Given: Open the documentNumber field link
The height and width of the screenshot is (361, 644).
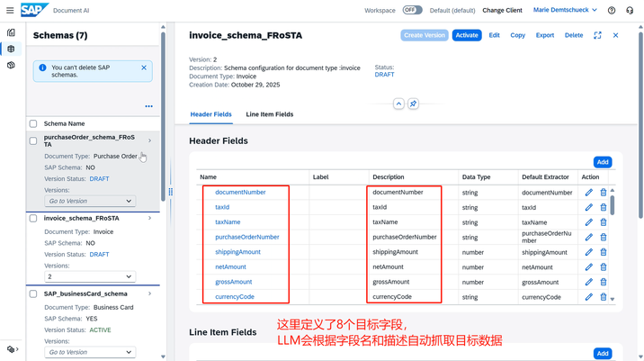Looking at the screenshot, I should coord(240,192).
